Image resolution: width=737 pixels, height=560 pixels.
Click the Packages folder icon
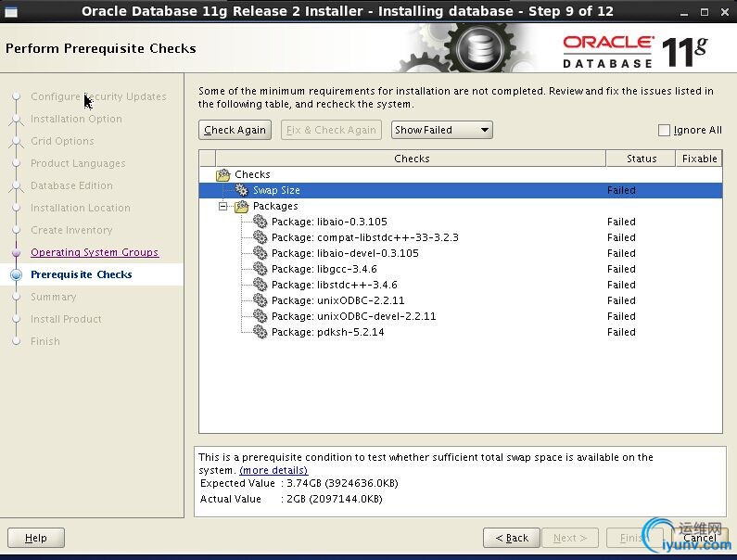[x=241, y=206]
